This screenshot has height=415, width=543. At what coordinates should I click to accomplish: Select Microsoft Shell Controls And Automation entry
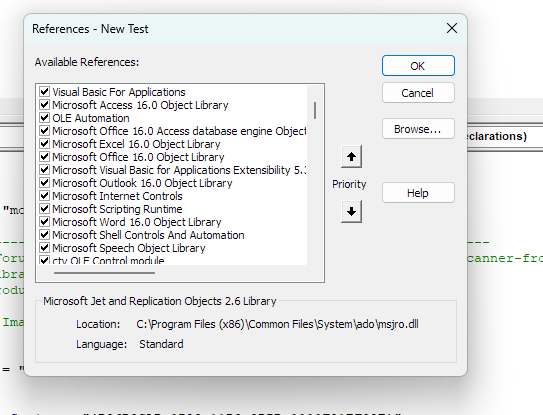(x=148, y=235)
